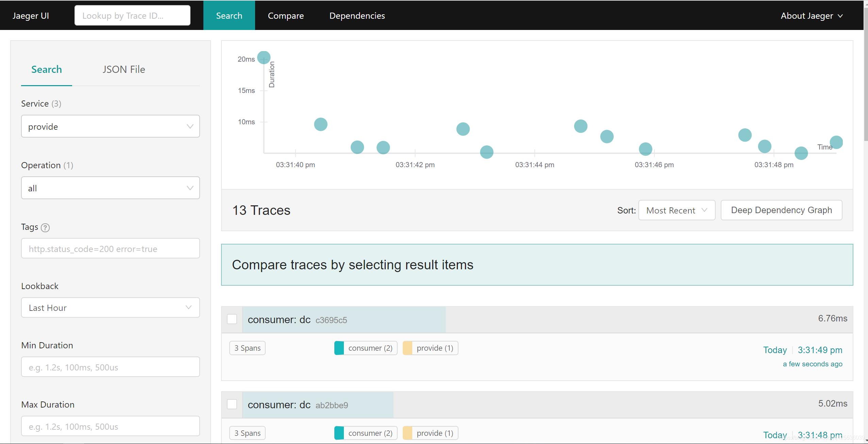Viewport: 868px width, 444px height.
Task: Click the Jaeger UI logo/home icon
Action: (x=31, y=15)
